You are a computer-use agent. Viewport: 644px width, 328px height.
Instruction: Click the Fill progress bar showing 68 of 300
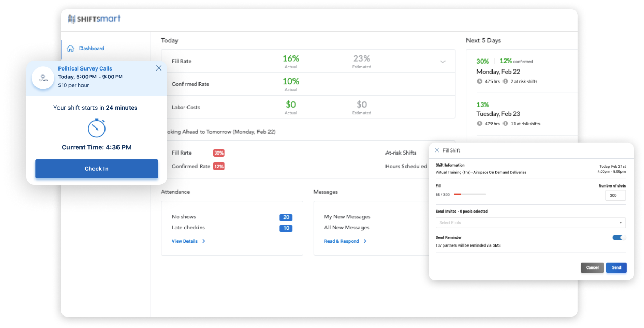[470, 194]
